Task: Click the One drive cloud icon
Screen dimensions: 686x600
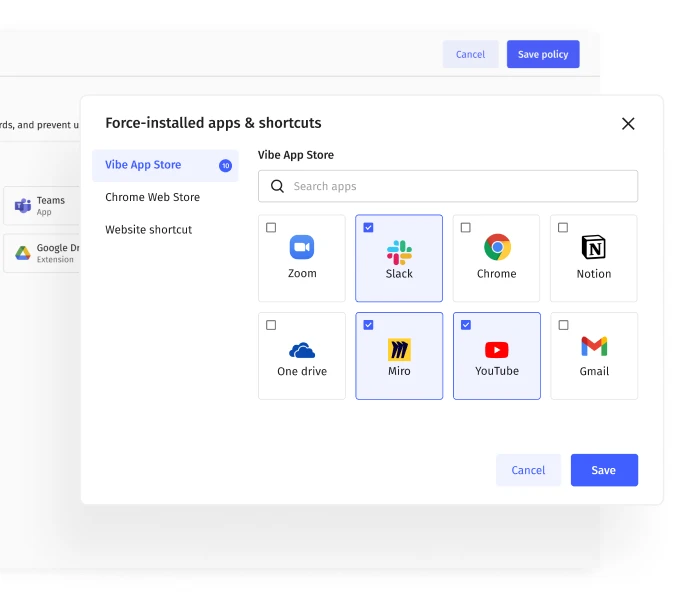Action: click(x=302, y=350)
